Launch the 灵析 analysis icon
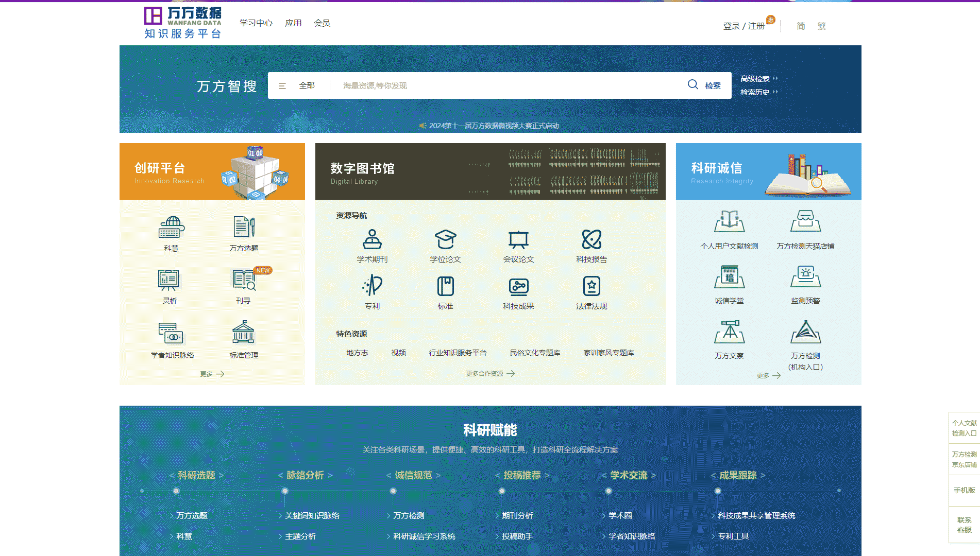The image size is (980, 556). (169, 280)
